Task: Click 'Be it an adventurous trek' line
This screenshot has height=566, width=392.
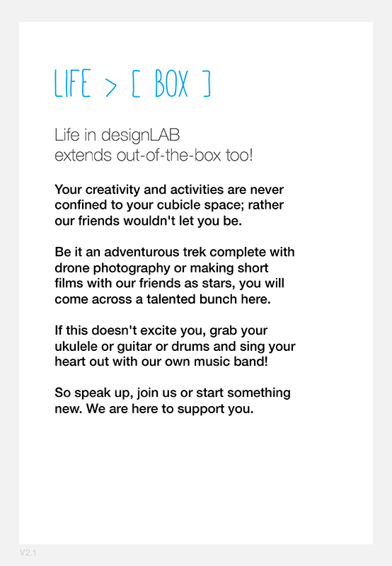Action: pos(175,252)
